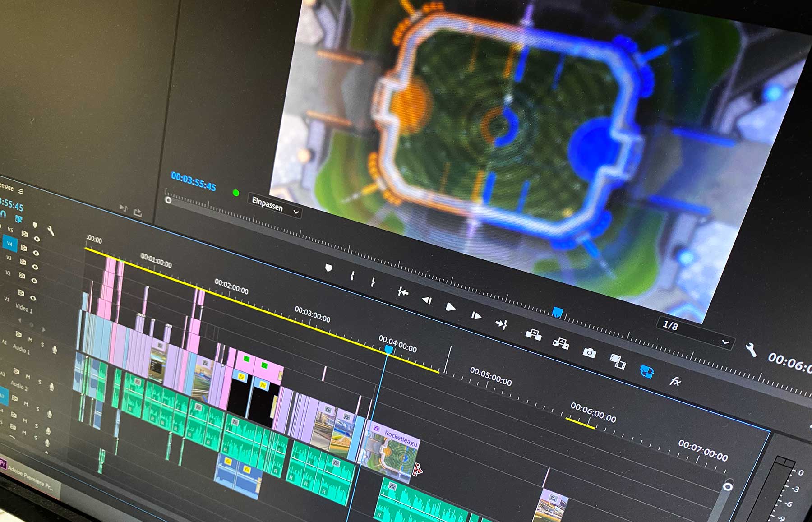Screen dimensions: 812x522
Task: Solo the Audio 1 track
Action: tap(42, 345)
